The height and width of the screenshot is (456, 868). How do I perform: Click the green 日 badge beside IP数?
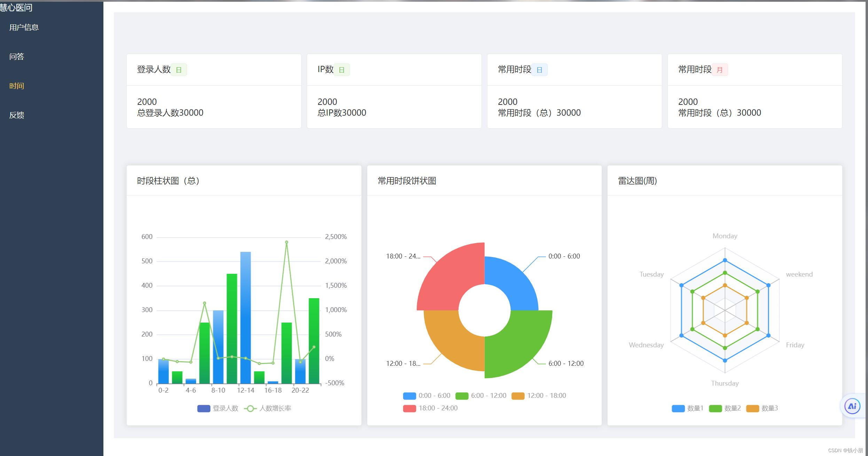coord(342,70)
